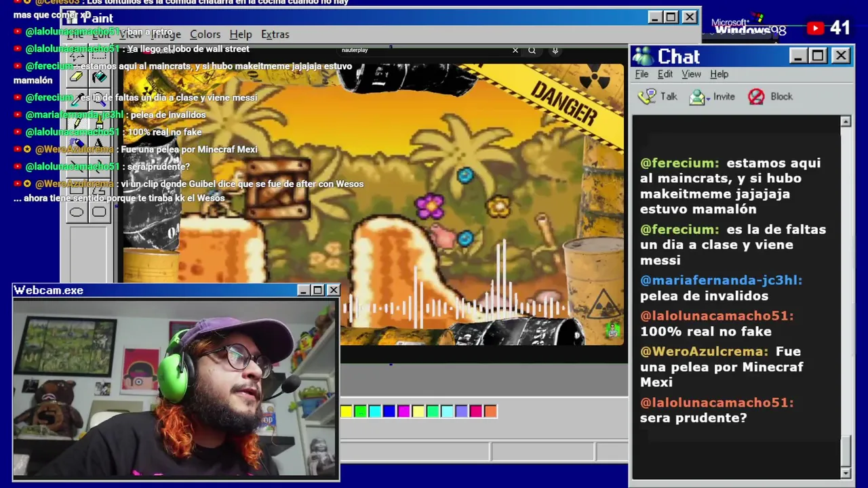Screen dimensions: 868x488
Task: Pick the cyan swatch in Paint palette
Action: point(374,411)
